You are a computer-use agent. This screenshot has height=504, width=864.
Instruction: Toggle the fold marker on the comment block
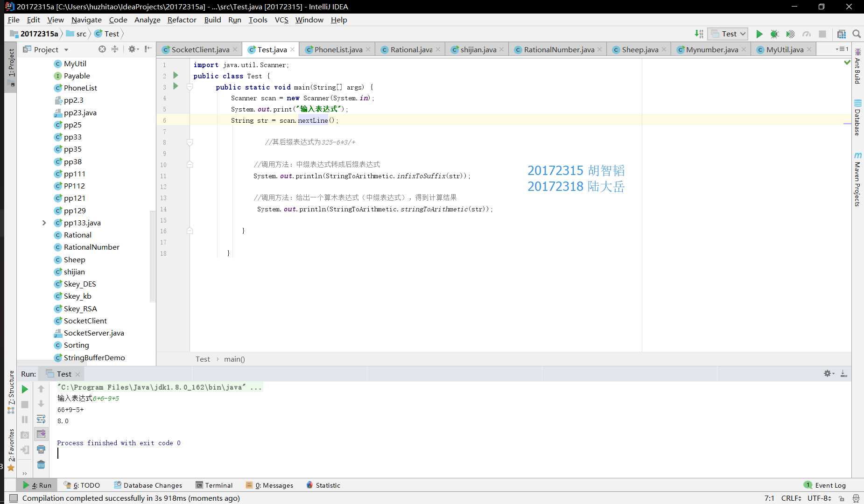190,142
